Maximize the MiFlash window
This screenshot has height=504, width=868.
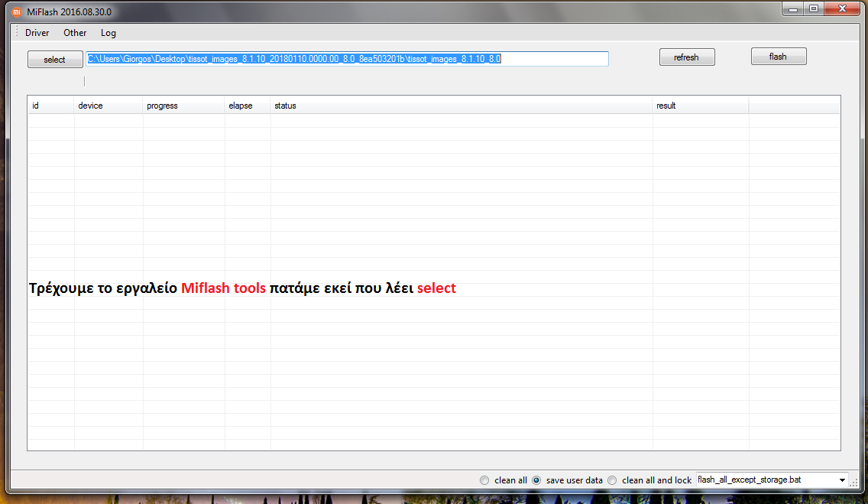(814, 9)
